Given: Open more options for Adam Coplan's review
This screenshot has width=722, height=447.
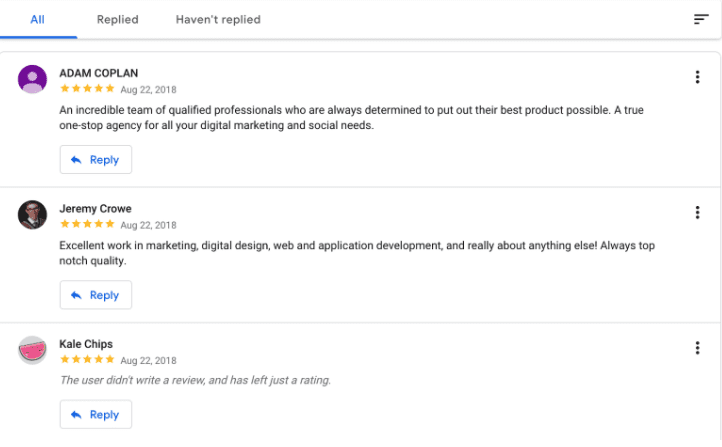Looking at the screenshot, I should tap(697, 77).
